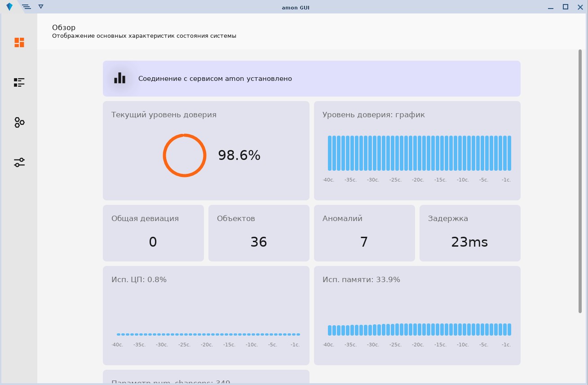Click the bar chart connection status icon
This screenshot has width=588, height=385.
pos(119,79)
